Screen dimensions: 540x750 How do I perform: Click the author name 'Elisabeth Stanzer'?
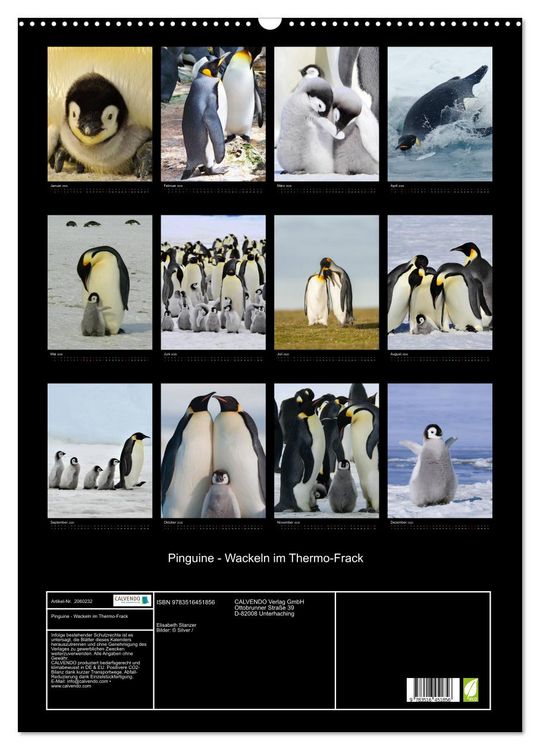tap(176, 625)
